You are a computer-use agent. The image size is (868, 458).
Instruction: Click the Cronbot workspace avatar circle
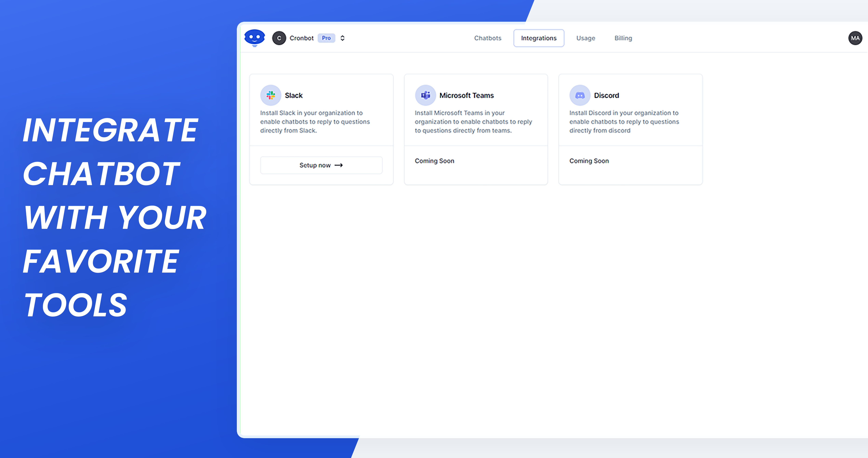point(279,38)
